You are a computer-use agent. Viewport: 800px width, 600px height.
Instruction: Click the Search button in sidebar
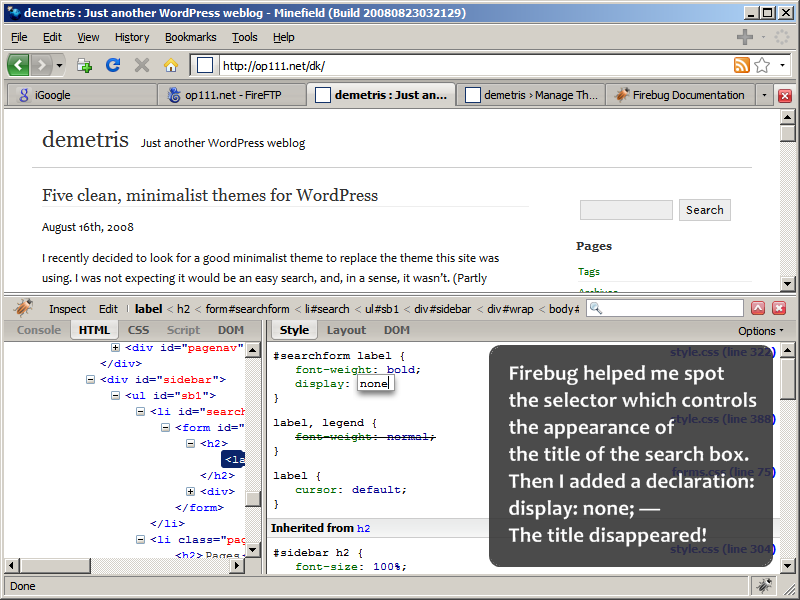[705, 210]
